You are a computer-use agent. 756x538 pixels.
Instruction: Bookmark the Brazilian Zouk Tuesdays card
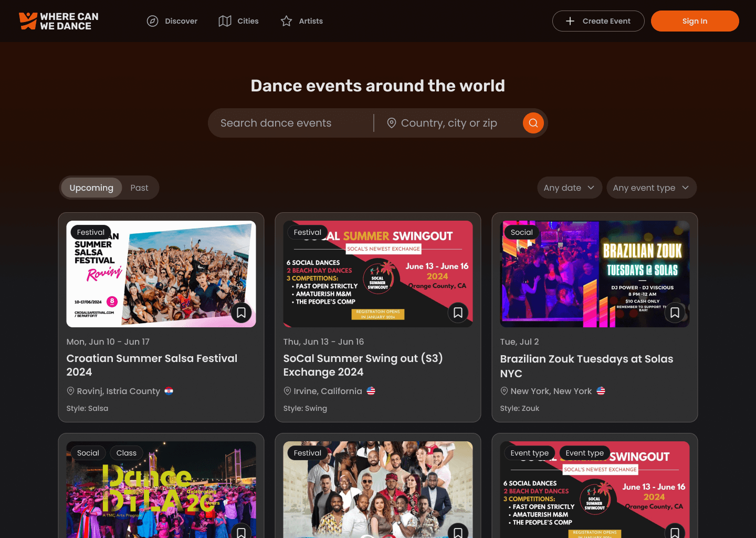(x=675, y=313)
